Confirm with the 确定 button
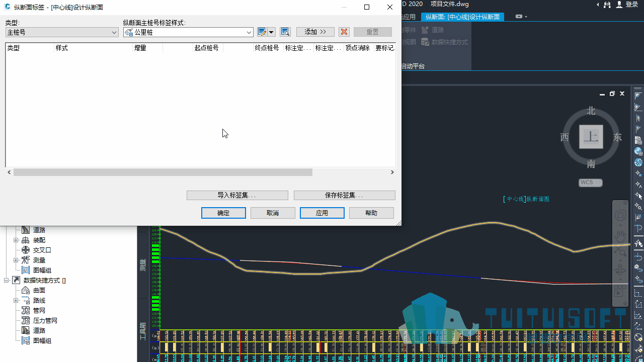 pos(223,213)
